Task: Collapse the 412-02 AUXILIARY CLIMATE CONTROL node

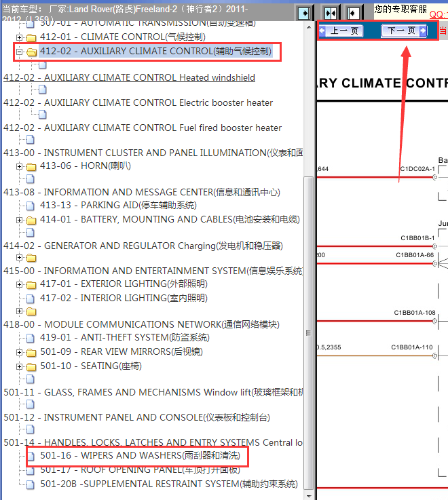Action: (20, 52)
